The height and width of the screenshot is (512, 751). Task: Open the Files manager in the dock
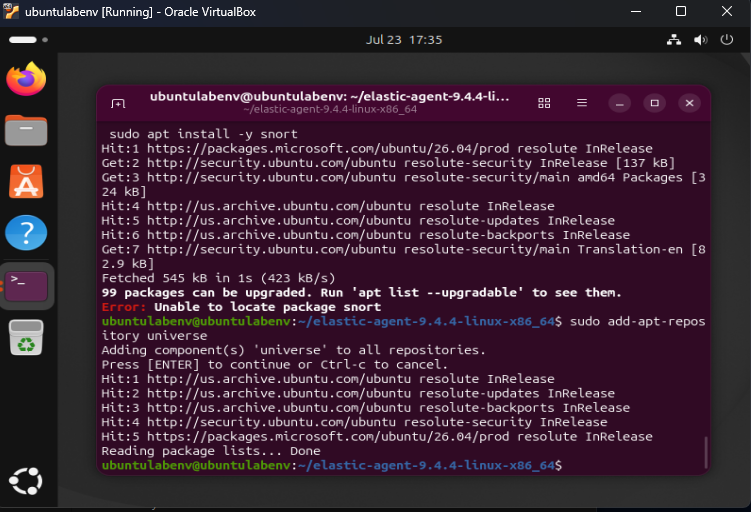pos(26,130)
